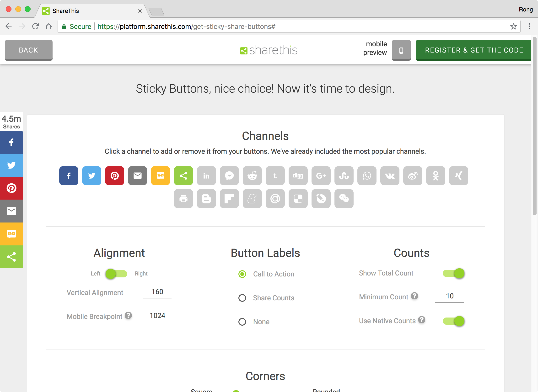Image resolution: width=538 pixels, height=392 pixels.
Task: Click the Mobile Breakpoint value field
Action: click(157, 316)
